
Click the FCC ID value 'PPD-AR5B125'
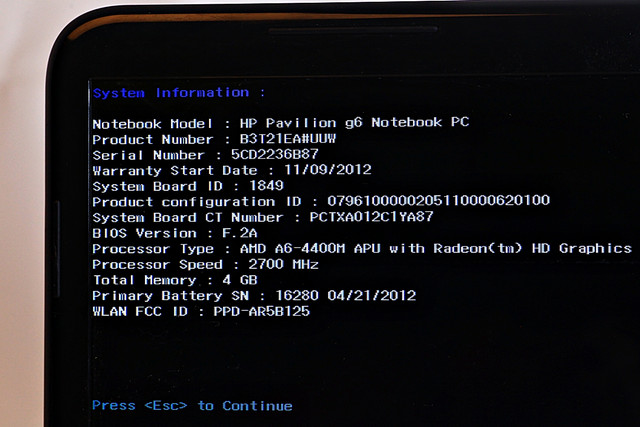click(x=262, y=311)
